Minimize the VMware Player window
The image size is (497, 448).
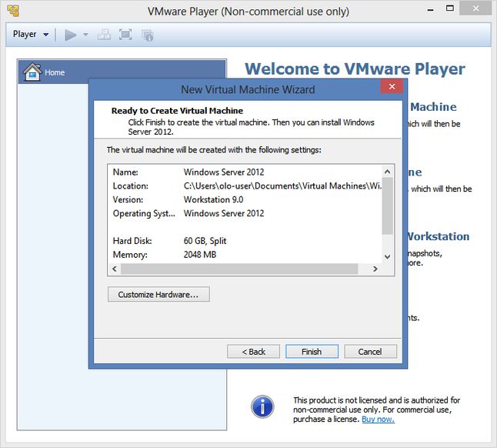(x=430, y=9)
